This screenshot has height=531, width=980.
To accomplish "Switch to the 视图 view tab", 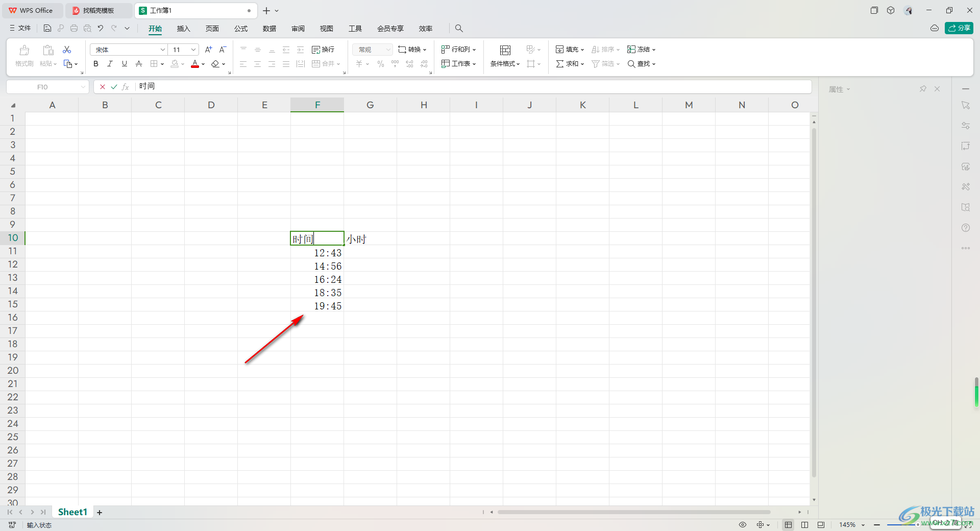I will click(x=326, y=29).
